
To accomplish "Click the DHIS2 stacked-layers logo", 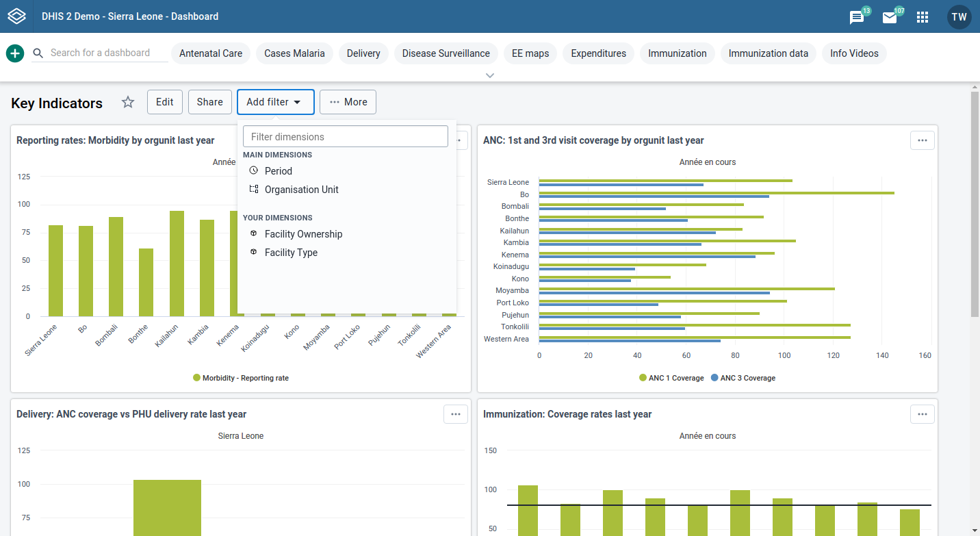I will (x=16, y=17).
